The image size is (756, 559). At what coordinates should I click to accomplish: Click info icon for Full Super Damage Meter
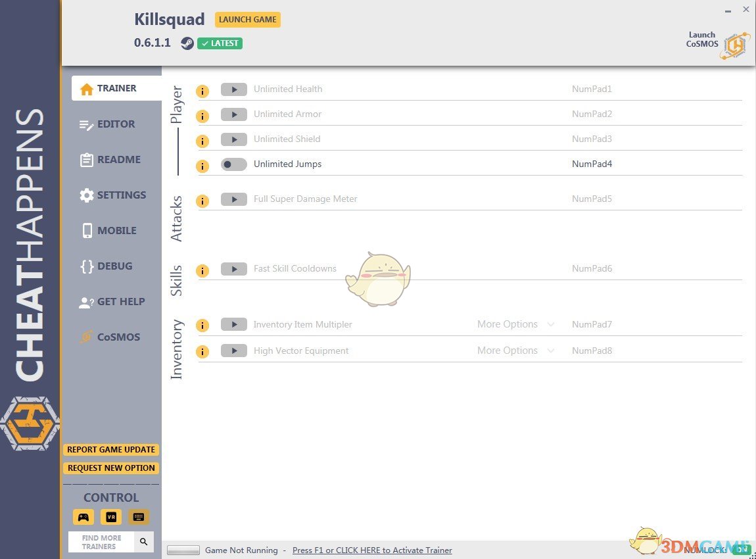(202, 201)
